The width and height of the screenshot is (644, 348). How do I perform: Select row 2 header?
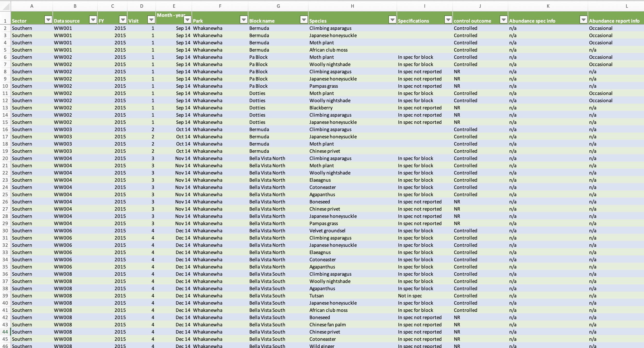[5, 28]
